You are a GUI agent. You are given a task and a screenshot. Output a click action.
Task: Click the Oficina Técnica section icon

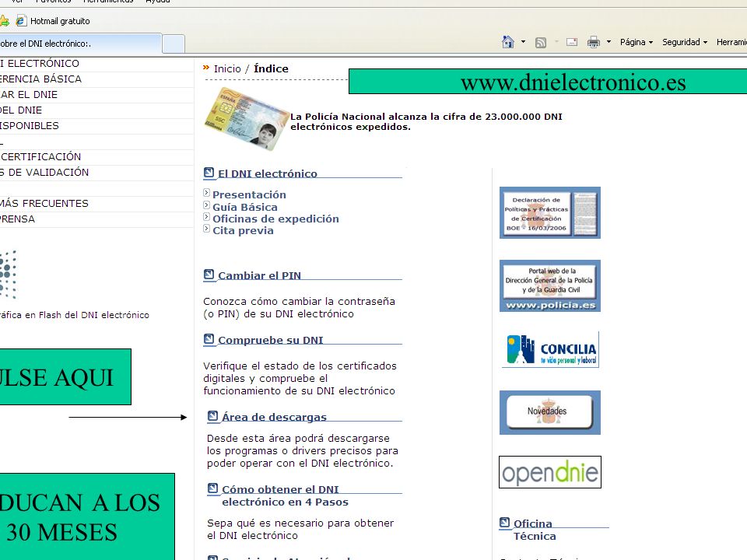[504, 523]
